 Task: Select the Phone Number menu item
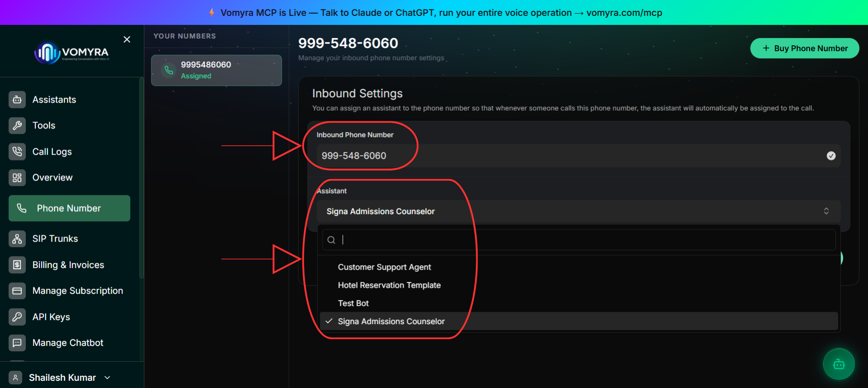[x=69, y=208]
